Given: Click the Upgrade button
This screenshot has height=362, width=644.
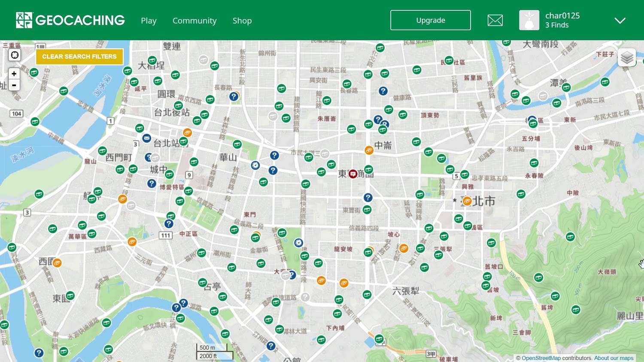Looking at the screenshot, I should click(430, 20).
